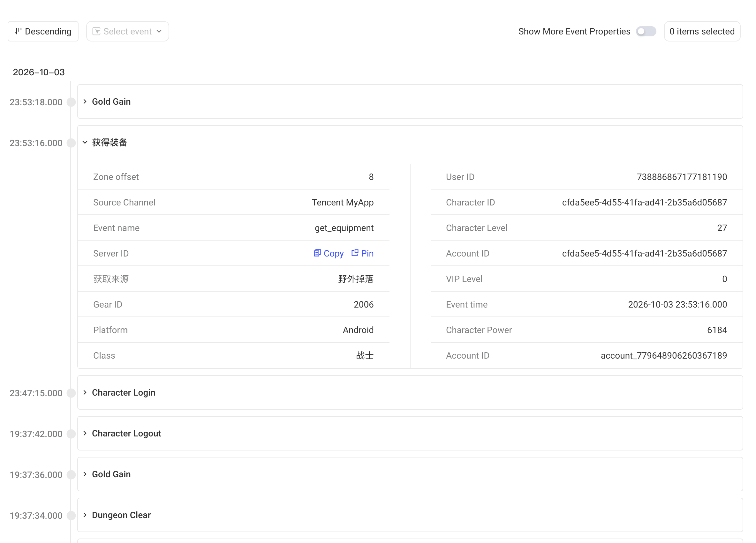
Task: Collapse the 获得装备 event chevron
Action: point(85,143)
